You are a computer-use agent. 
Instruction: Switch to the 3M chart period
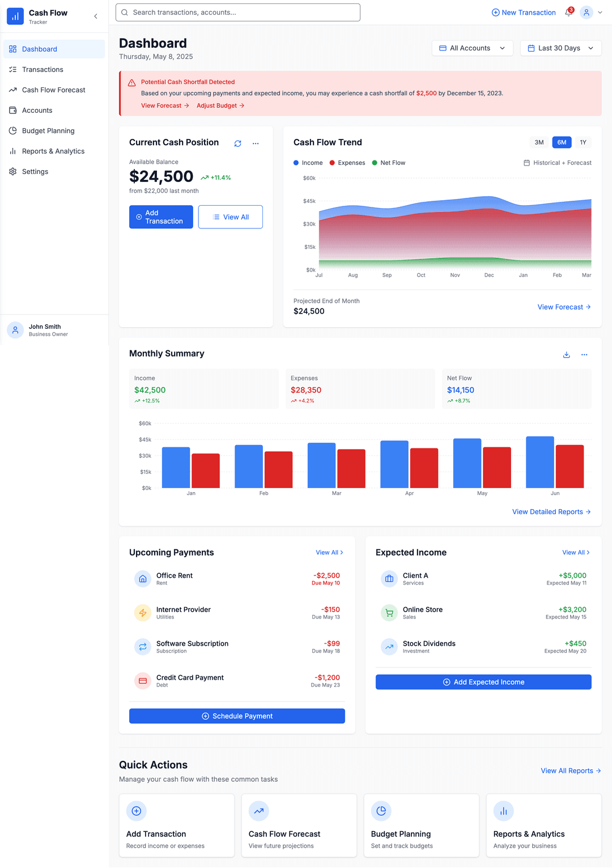click(538, 142)
